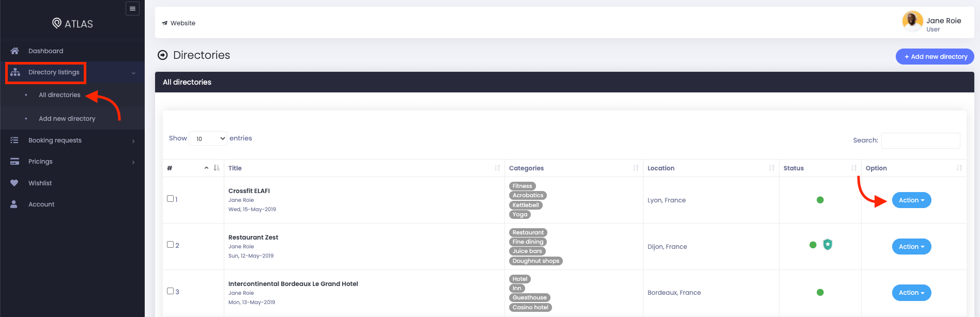Sort by the Option column arrows
980x317 pixels.
coord(959,168)
